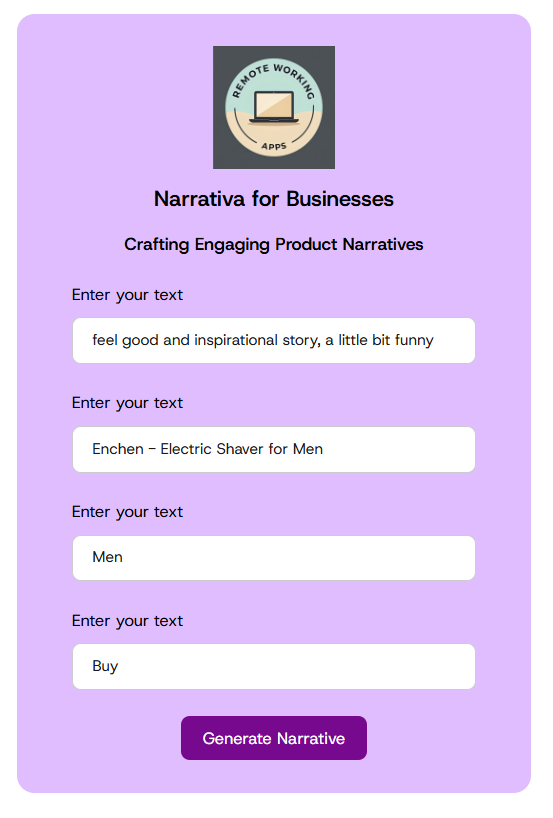
Task: Click the Generate Narrative button
Action: click(x=274, y=738)
